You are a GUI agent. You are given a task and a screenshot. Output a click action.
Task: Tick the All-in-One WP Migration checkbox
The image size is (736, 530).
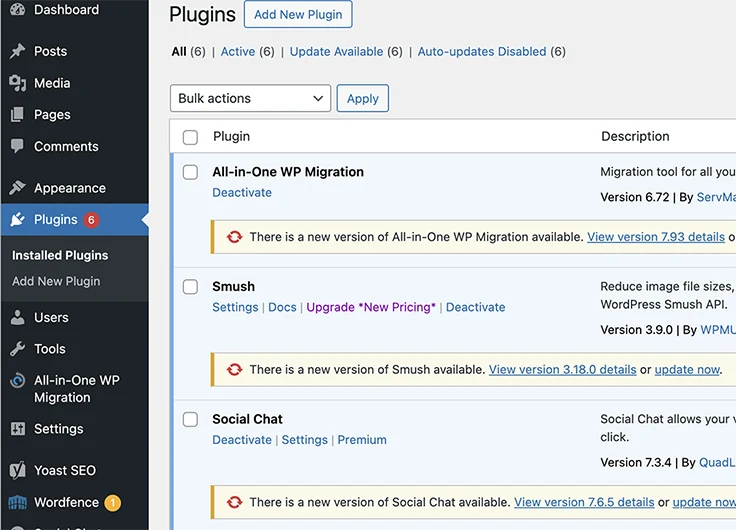(190, 172)
